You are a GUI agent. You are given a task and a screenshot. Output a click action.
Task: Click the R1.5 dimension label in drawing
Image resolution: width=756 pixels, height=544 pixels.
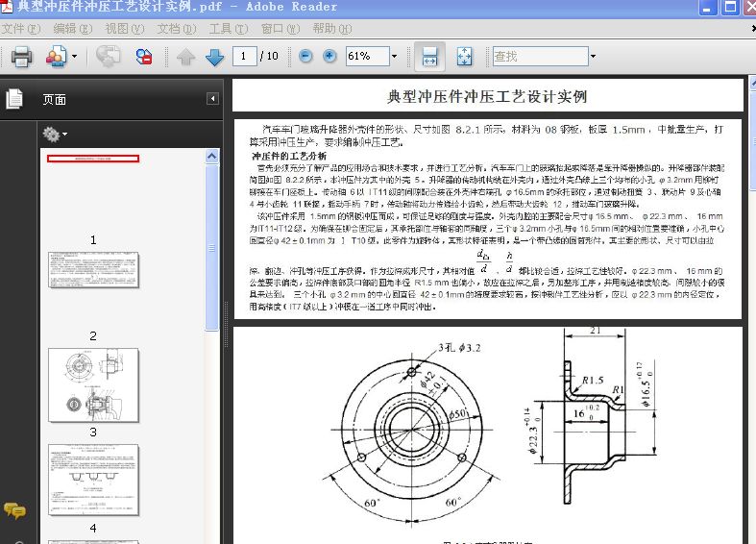click(593, 380)
